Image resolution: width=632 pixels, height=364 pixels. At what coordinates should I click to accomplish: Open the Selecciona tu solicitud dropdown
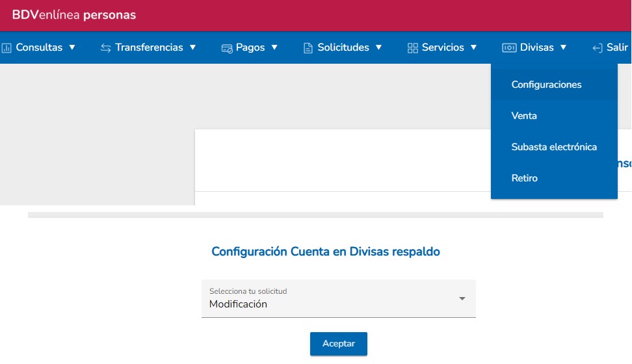(339, 299)
